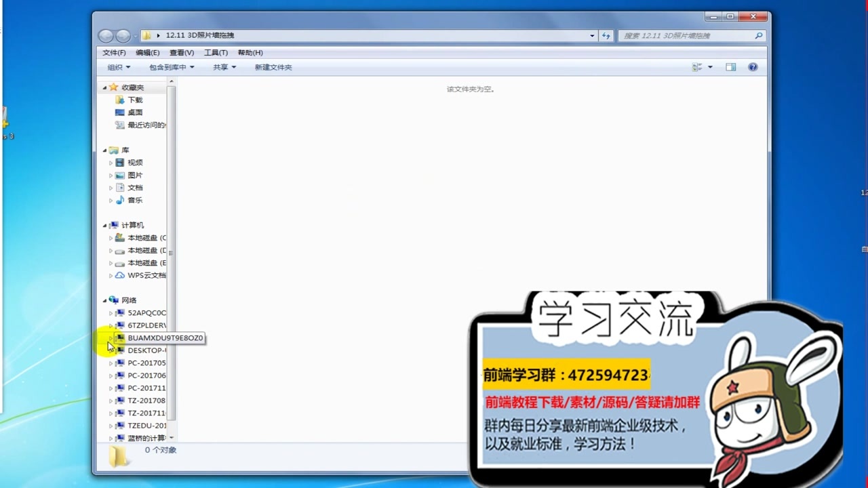868x488 pixels.
Task: Select the 音乐 library icon
Action: coord(119,200)
